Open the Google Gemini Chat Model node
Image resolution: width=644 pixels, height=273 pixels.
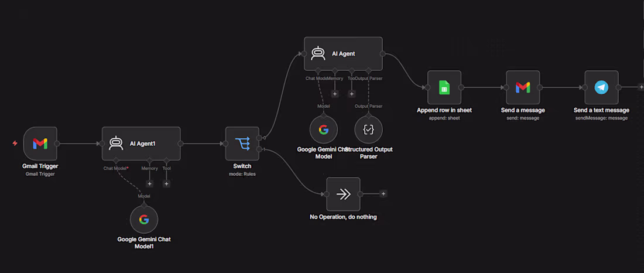323,129
